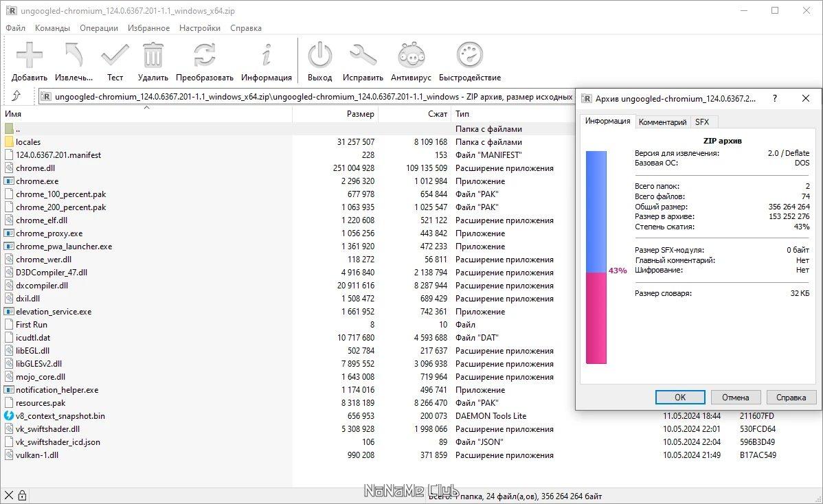Select the libGLESv2.dll file

(x=39, y=363)
